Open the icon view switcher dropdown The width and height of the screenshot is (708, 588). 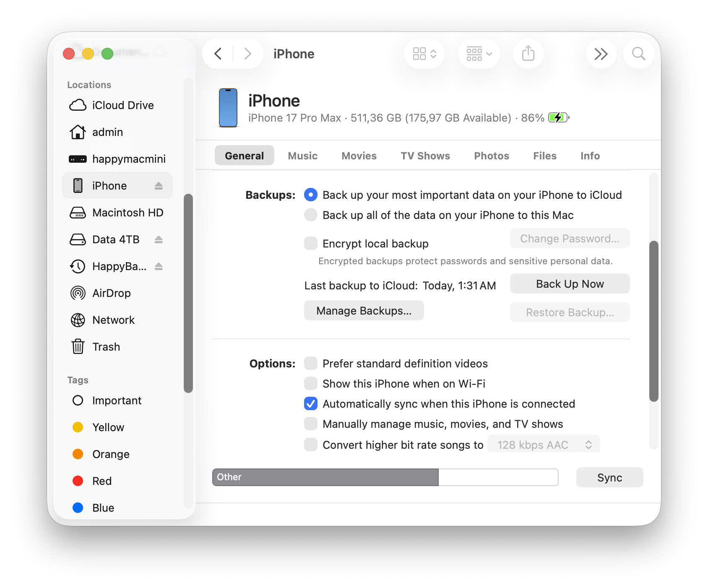coord(424,54)
